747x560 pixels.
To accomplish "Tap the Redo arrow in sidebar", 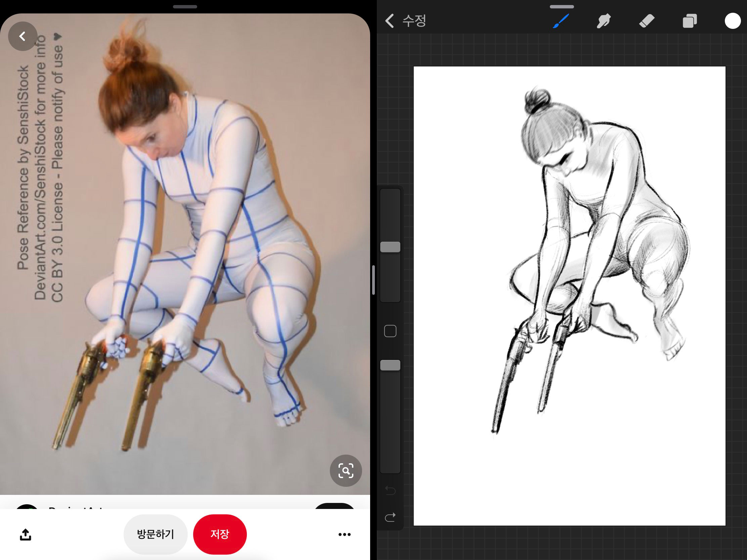I will point(390,517).
